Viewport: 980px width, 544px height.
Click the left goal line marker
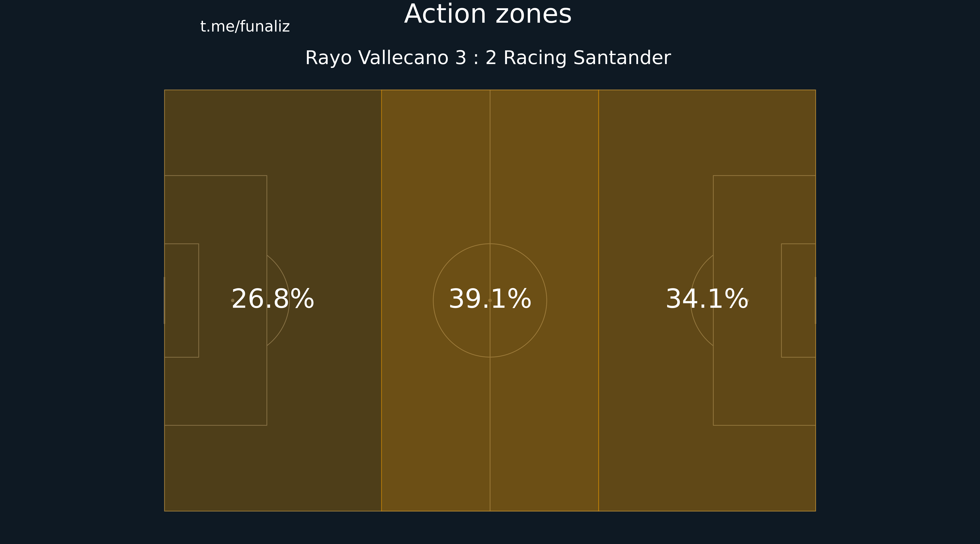click(164, 300)
